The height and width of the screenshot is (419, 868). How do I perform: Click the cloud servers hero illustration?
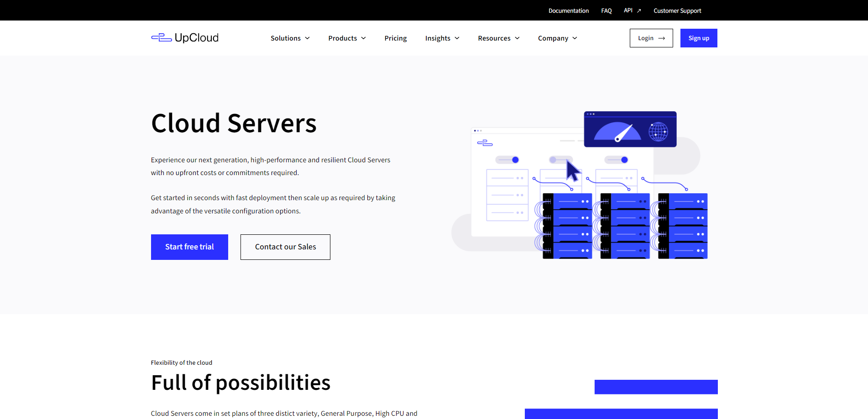(x=580, y=185)
